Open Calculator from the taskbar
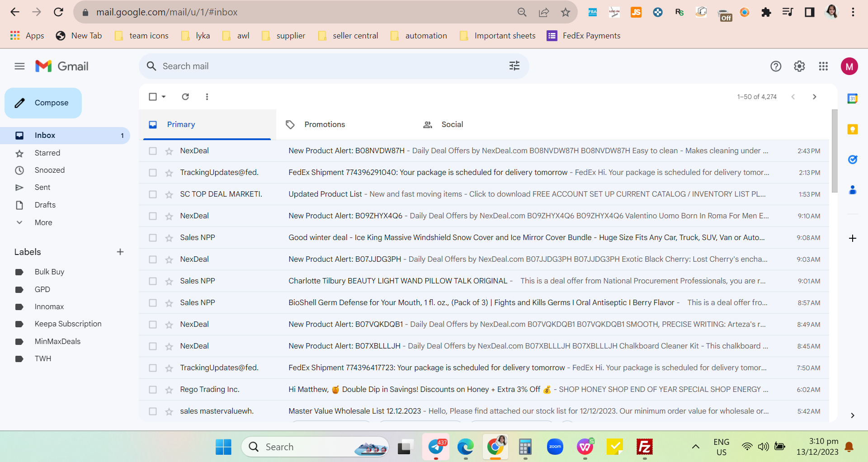 pos(525,447)
